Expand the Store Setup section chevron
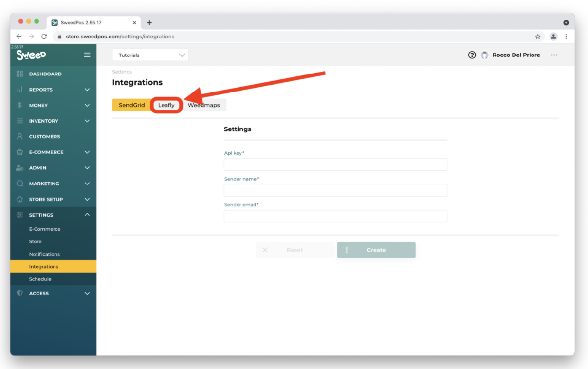588x369 pixels. pyautogui.click(x=87, y=199)
